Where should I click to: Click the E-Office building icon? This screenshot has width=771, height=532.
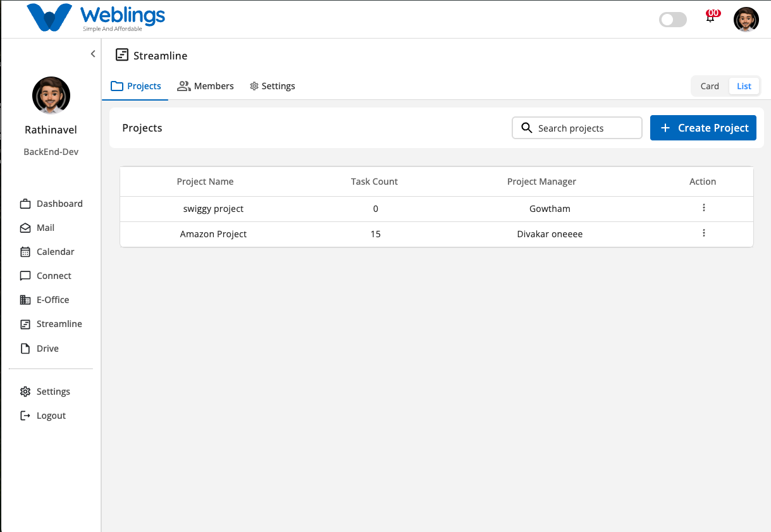click(x=25, y=300)
